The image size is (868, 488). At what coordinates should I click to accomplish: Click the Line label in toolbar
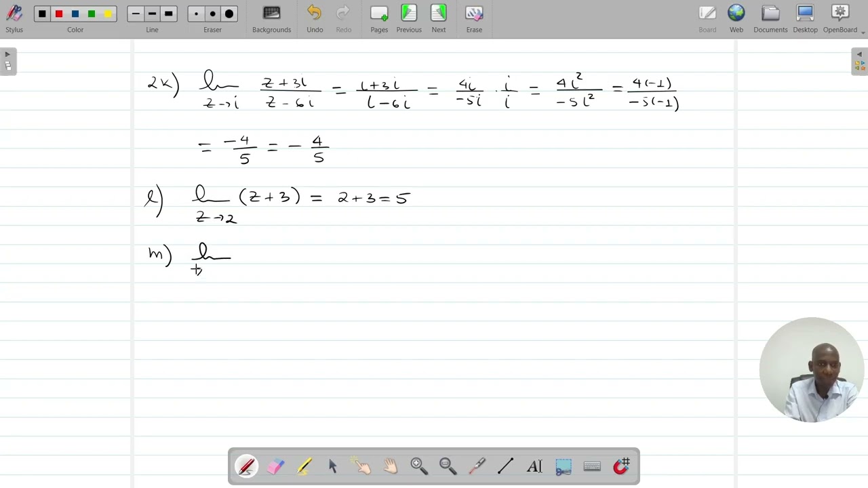click(x=152, y=30)
